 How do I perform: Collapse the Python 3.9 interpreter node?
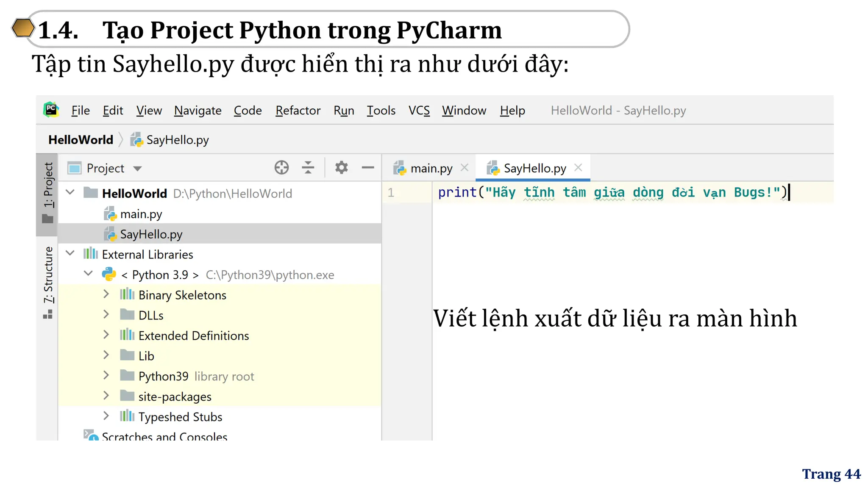88,274
